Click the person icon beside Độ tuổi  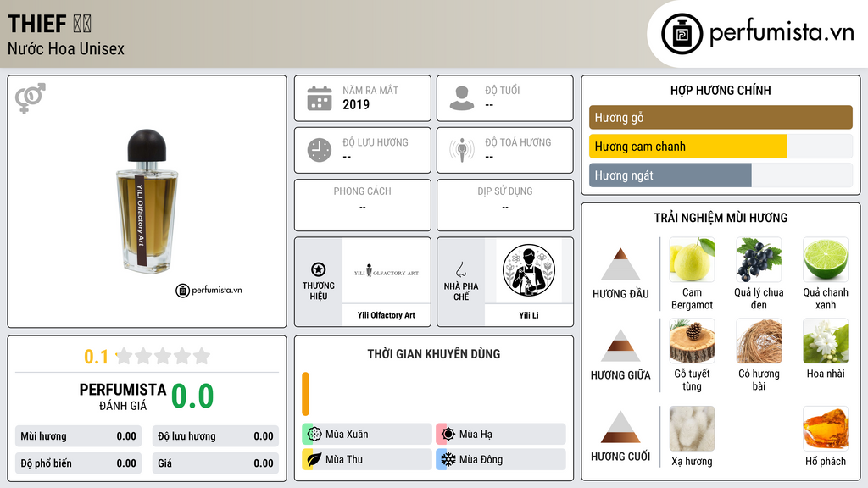point(462,98)
